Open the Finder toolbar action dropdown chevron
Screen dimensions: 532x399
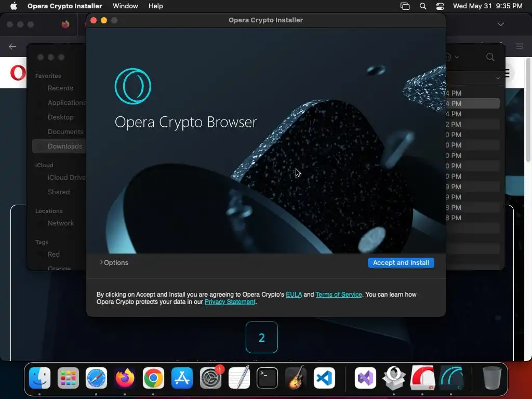pyautogui.click(x=456, y=57)
